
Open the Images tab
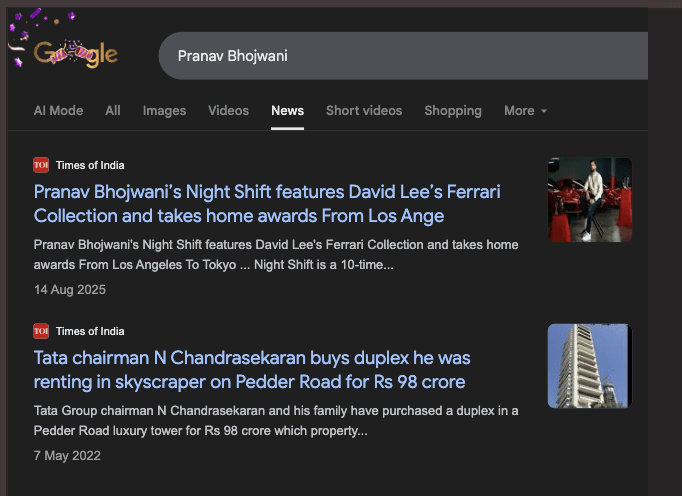pyautogui.click(x=164, y=111)
